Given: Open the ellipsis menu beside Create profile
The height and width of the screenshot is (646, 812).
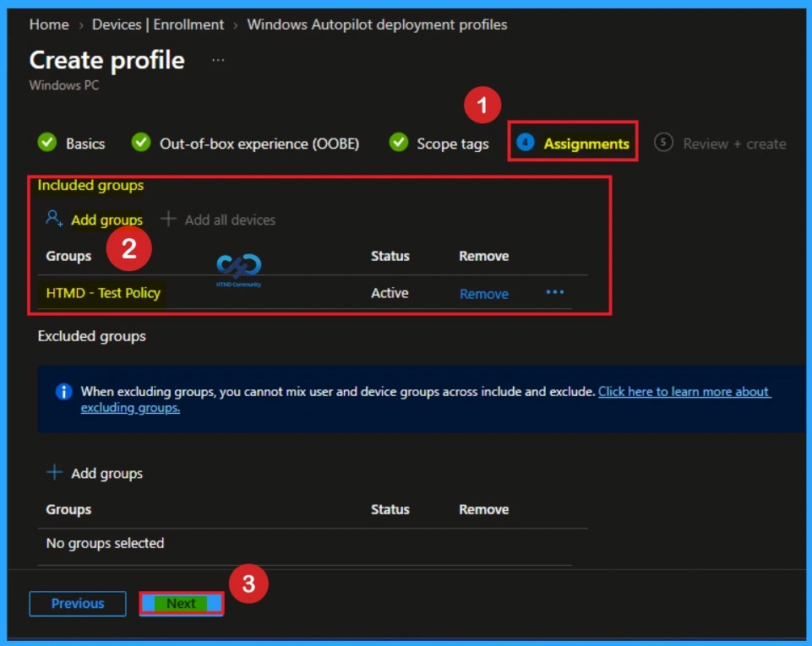Looking at the screenshot, I should pos(218,60).
